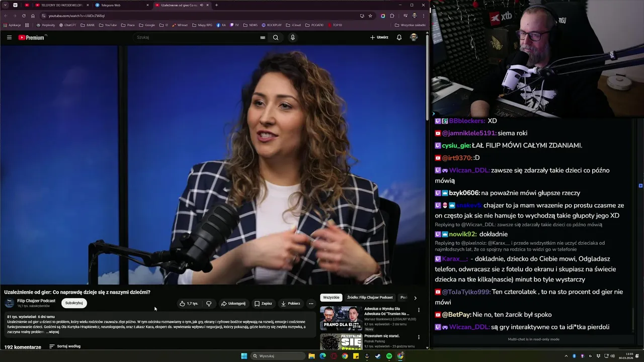The image size is (644, 362).
Task: Open a new browser tab with plus
Action: [x=216, y=5]
